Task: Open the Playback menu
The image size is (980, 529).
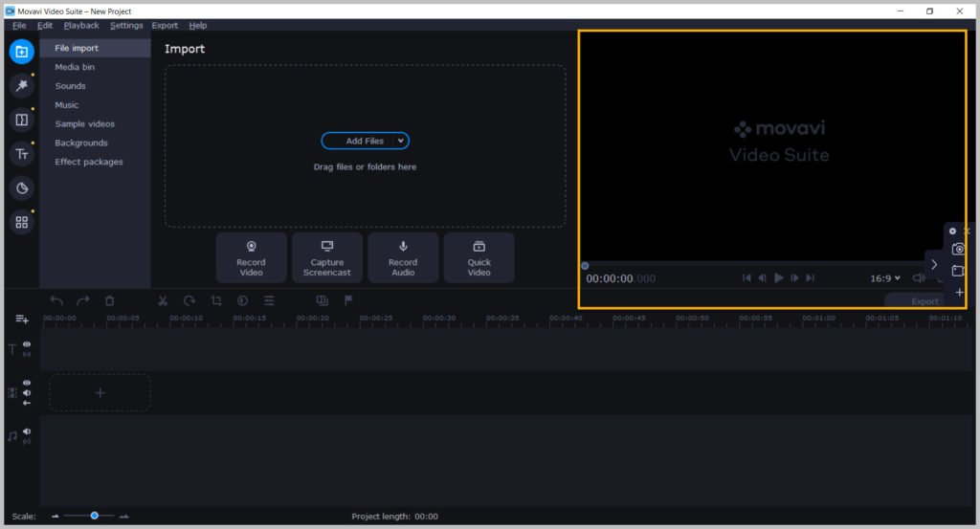Action: (x=81, y=26)
